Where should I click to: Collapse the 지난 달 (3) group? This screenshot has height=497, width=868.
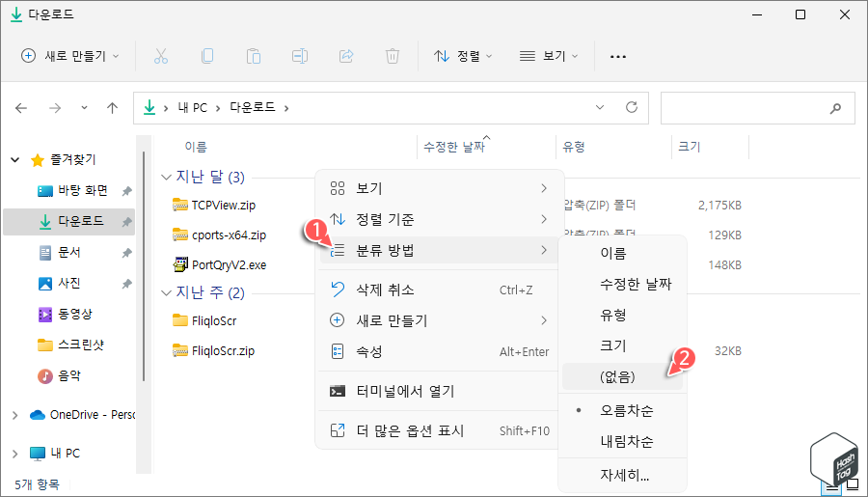point(166,178)
